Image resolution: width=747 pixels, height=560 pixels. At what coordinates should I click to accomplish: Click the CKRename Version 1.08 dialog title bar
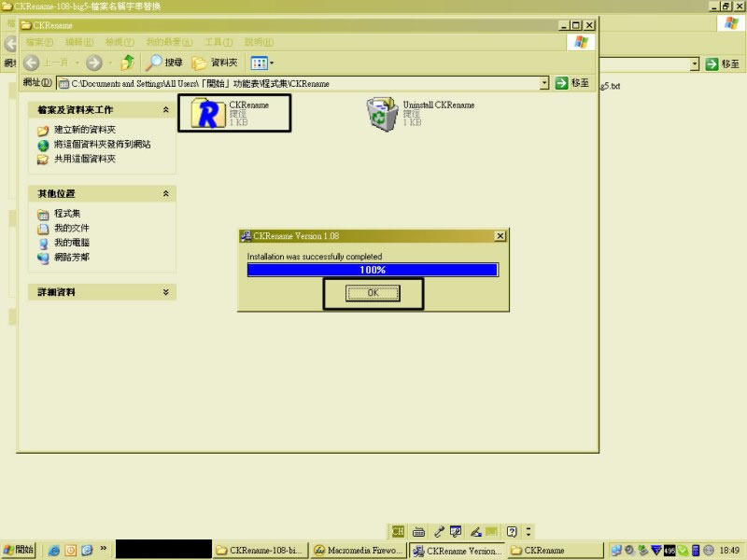[373, 236]
